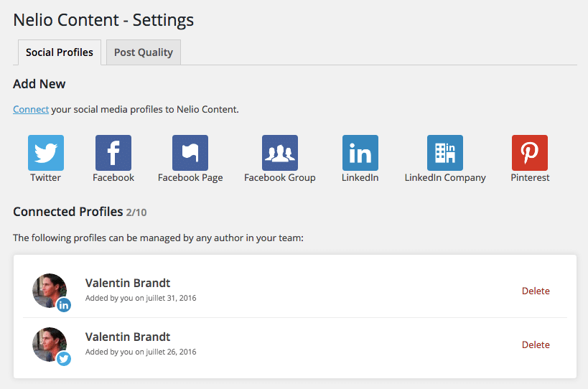Click the Pinterest label
Screen dimensions: 588x389
pyautogui.click(x=530, y=178)
